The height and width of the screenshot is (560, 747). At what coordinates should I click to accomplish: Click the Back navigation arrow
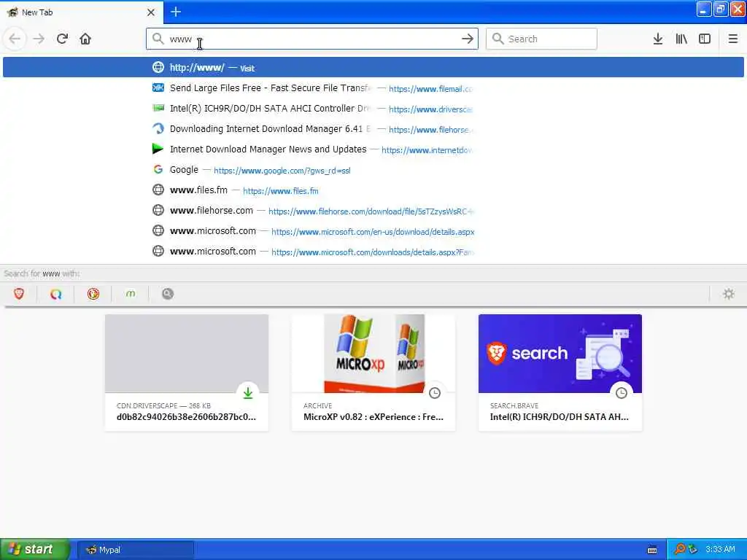click(x=15, y=39)
